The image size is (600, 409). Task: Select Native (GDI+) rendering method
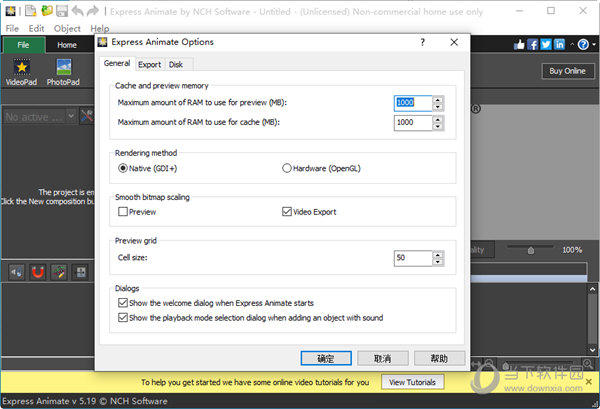(x=147, y=168)
